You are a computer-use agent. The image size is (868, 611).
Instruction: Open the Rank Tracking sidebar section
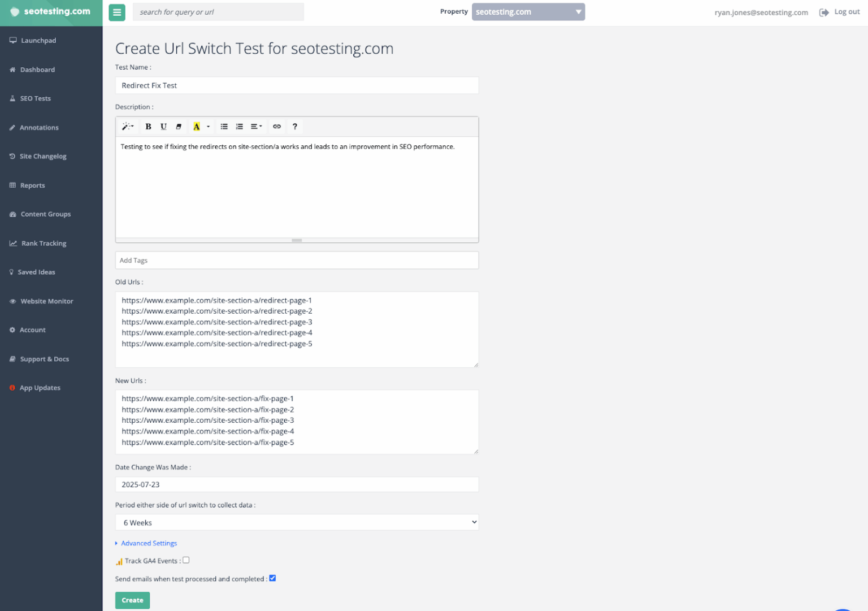click(44, 243)
